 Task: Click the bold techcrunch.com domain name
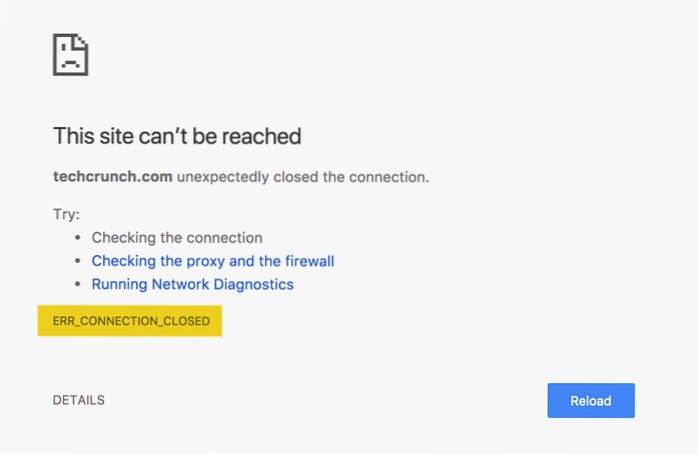[113, 177]
